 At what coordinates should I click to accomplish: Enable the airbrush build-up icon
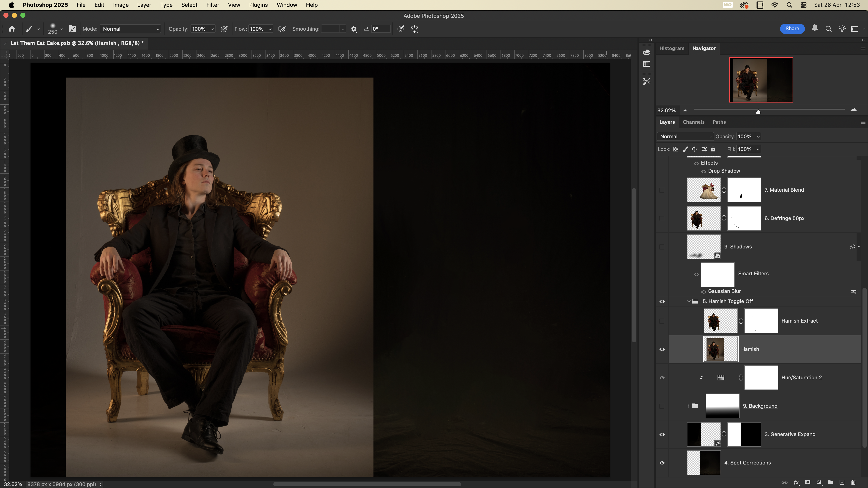click(x=282, y=29)
